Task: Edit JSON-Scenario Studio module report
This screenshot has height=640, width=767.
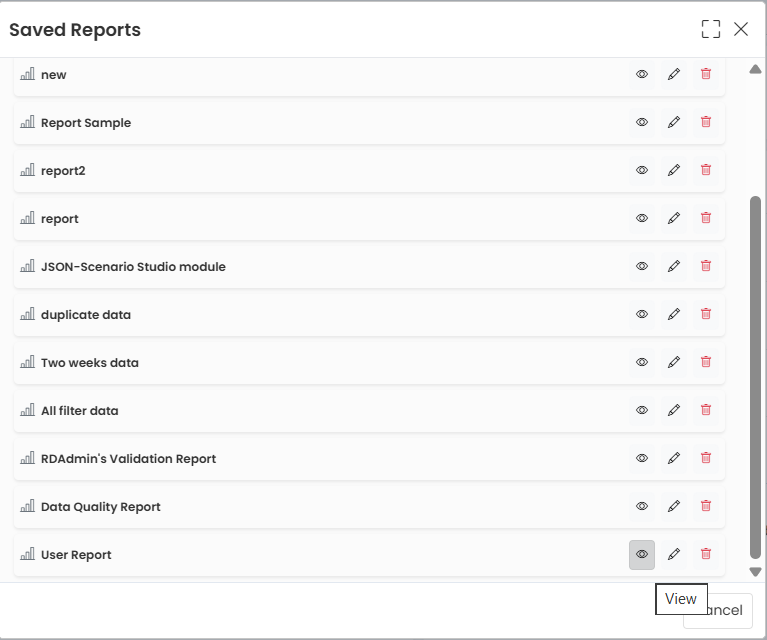Action: pyautogui.click(x=674, y=266)
